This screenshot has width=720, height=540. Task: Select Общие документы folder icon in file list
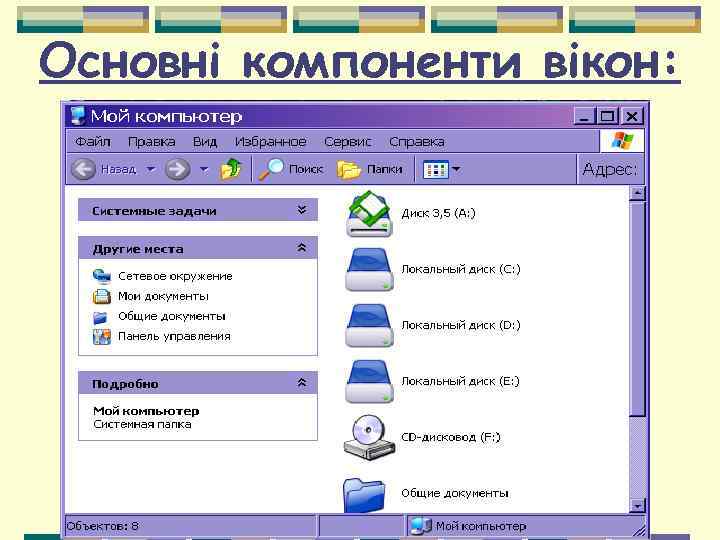364,495
